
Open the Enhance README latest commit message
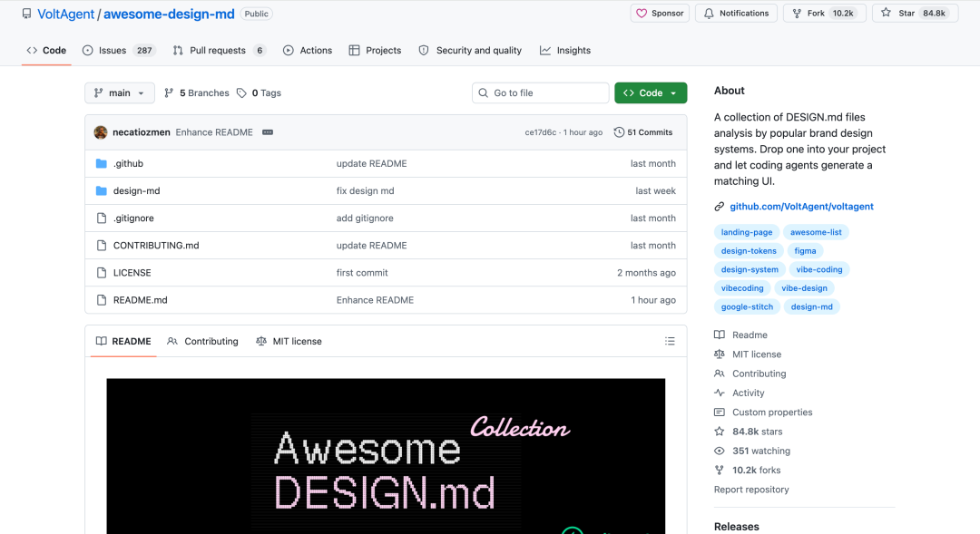point(214,132)
